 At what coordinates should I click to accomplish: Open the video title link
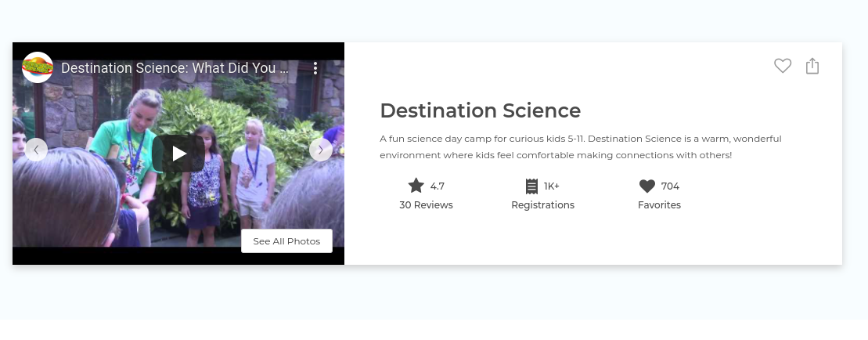pyautogui.click(x=175, y=68)
